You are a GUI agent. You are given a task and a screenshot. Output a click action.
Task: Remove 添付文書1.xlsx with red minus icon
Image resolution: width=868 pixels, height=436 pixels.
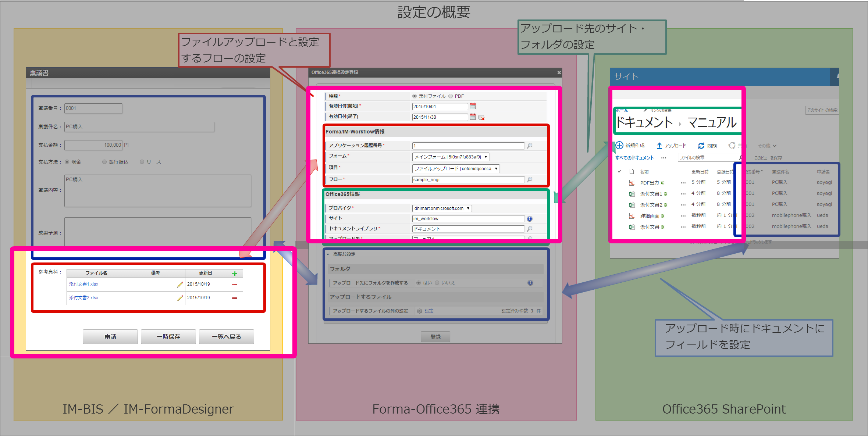(235, 284)
